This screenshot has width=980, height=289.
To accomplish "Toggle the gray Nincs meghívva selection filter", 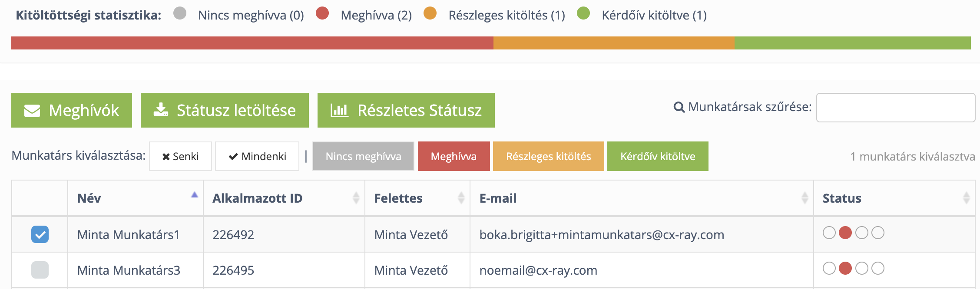I will click(x=363, y=156).
